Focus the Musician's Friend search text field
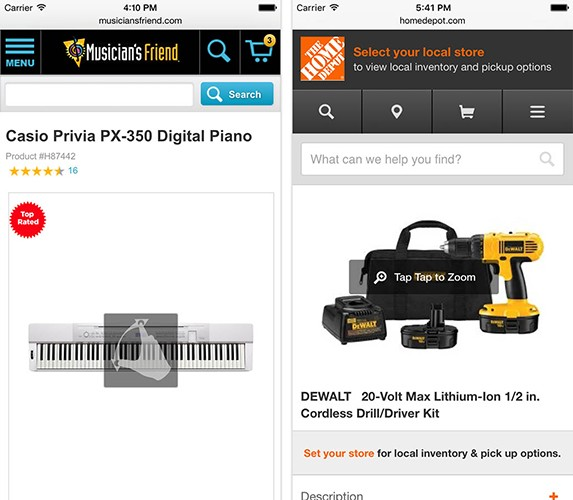 (x=99, y=95)
